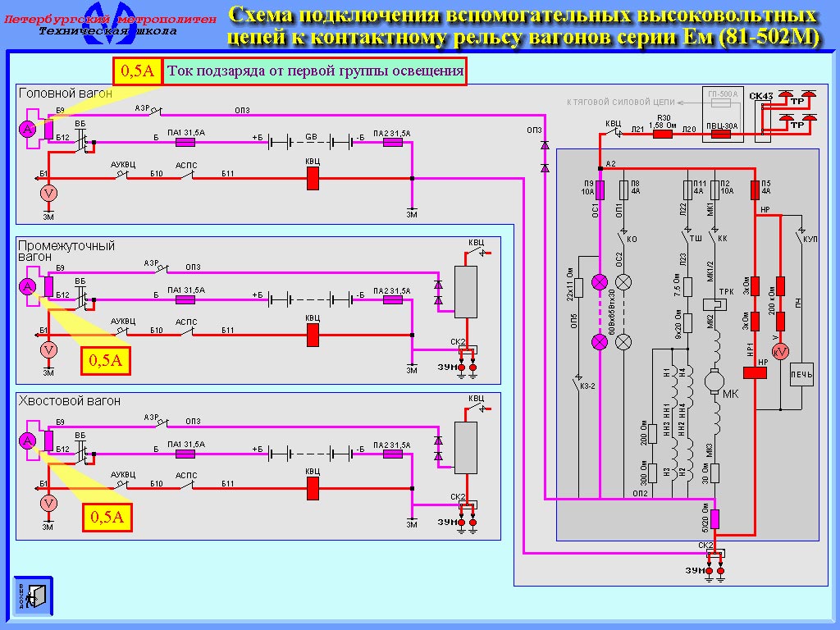Toggle the ВБ battery switch in Хвостовой вагон
Viewport: 840px width, 630px height.
82,451
